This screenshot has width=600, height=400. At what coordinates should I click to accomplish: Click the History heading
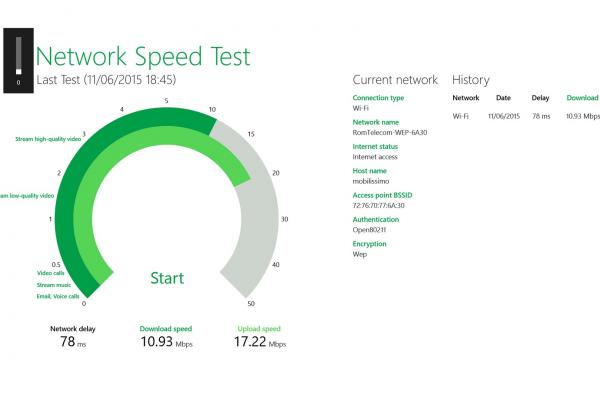pos(471,80)
